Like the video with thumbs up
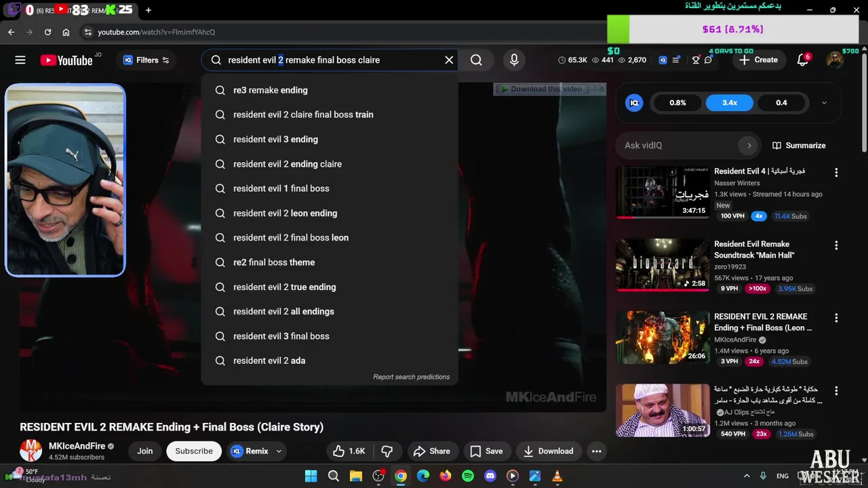The image size is (868, 488). point(349,451)
